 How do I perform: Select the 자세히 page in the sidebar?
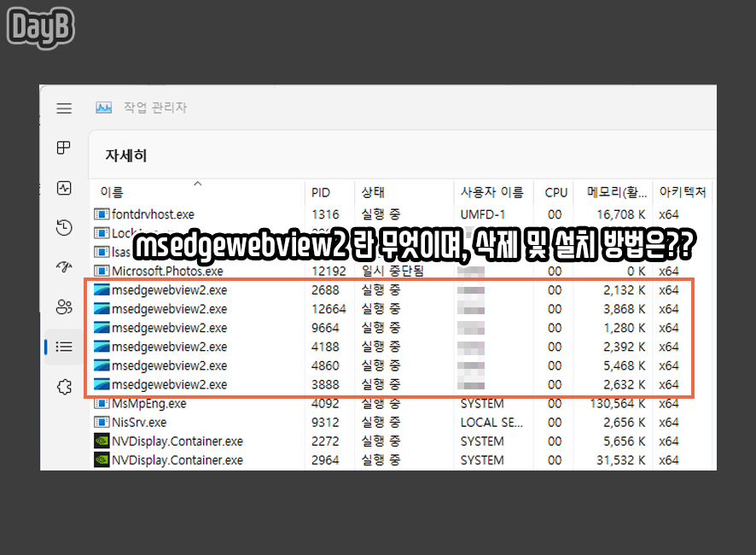(x=63, y=347)
